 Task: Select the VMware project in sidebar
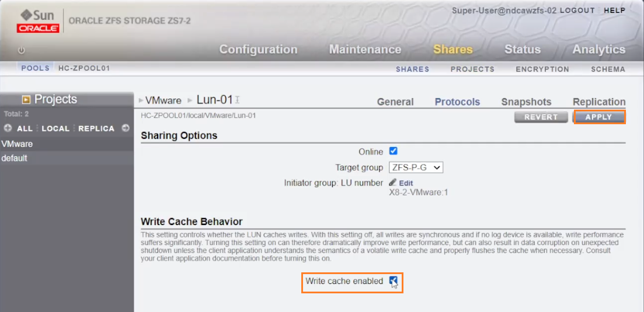(67, 144)
